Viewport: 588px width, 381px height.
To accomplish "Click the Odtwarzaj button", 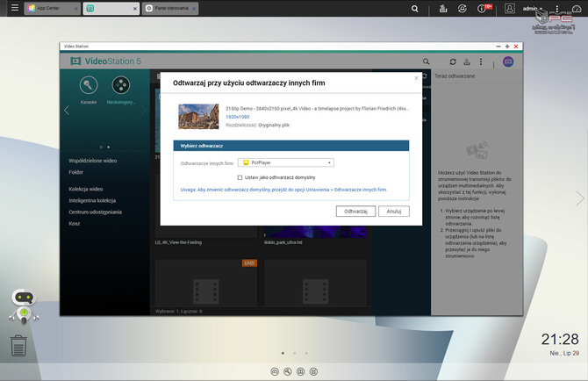I will point(355,211).
